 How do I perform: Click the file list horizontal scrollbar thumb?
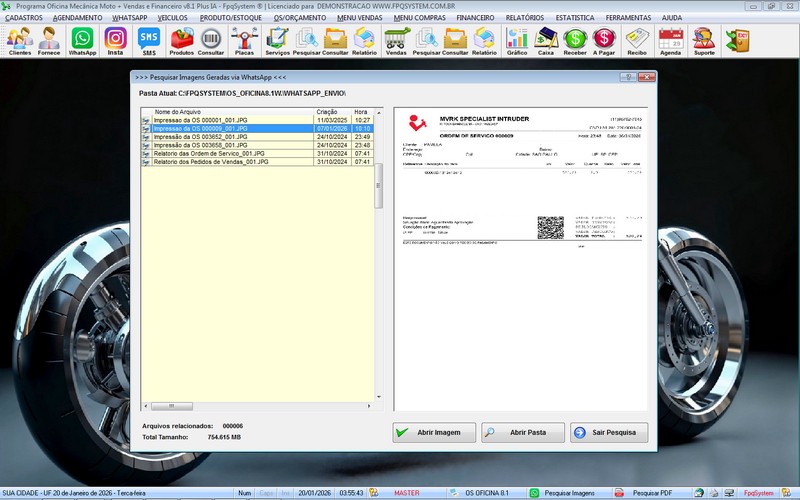pyautogui.click(x=172, y=406)
